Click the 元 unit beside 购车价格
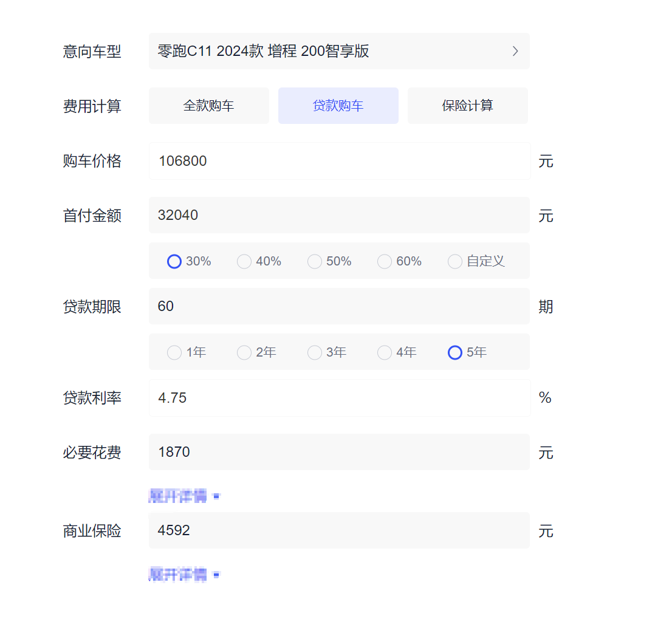This screenshot has width=672, height=619. 546,162
